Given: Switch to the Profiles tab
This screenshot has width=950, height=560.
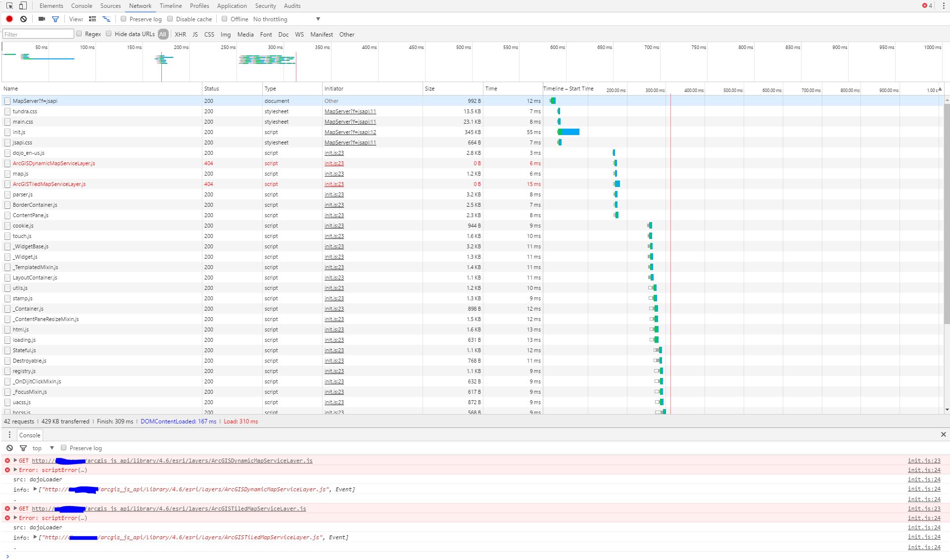Looking at the screenshot, I should pos(199,6).
